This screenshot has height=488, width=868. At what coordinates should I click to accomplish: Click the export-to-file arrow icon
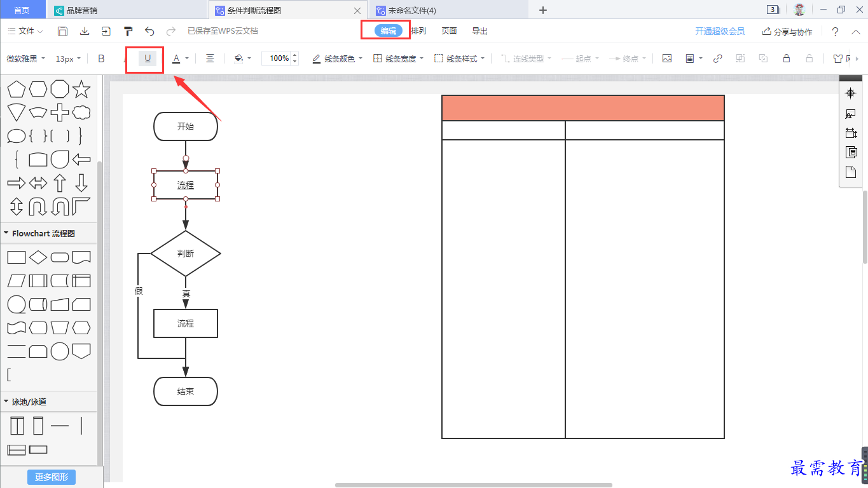click(106, 31)
